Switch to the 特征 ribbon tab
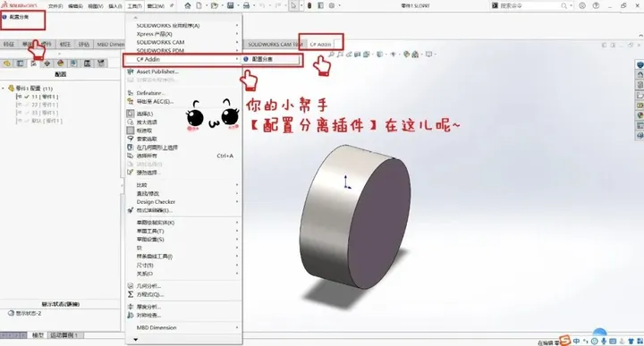The image size is (644, 346). 9,44
